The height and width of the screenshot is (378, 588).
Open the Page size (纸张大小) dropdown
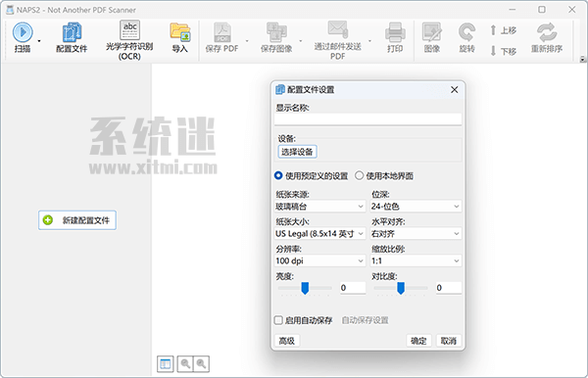coord(319,233)
